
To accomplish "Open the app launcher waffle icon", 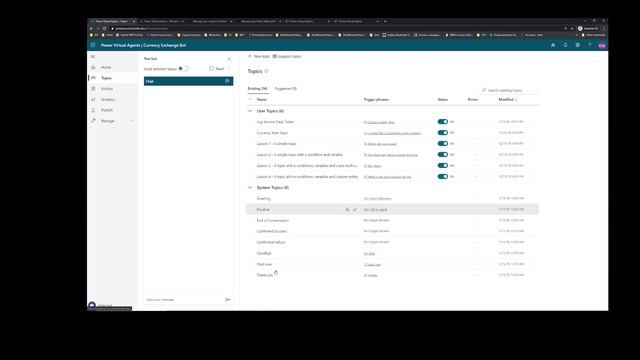I will tap(93, 45).
